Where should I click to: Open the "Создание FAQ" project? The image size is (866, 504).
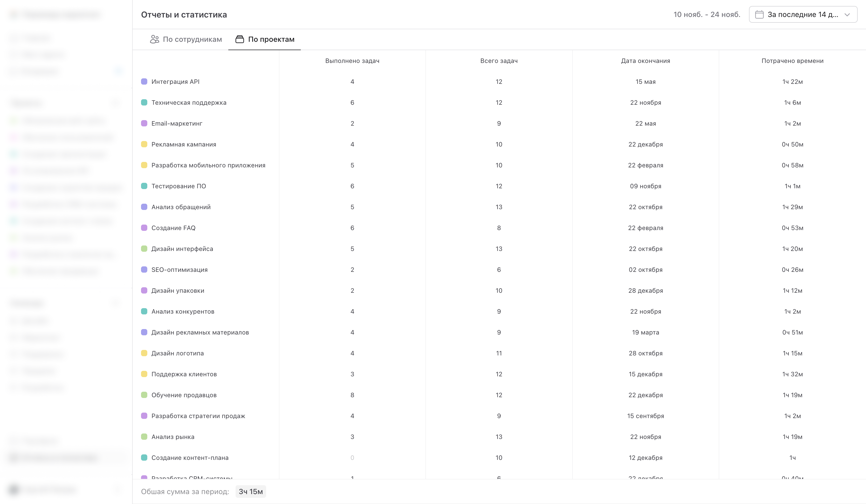coord(173,228)
